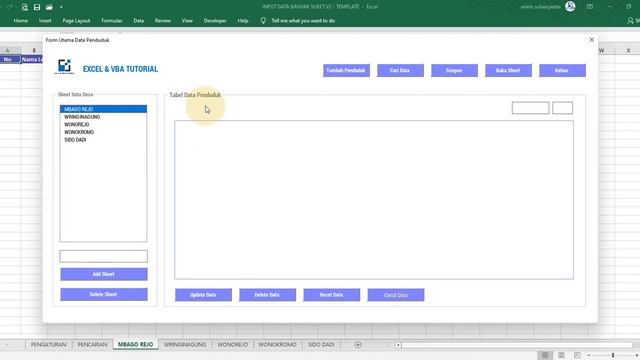Click the Tell me lightbulb icon

click(x=263, y=20)
